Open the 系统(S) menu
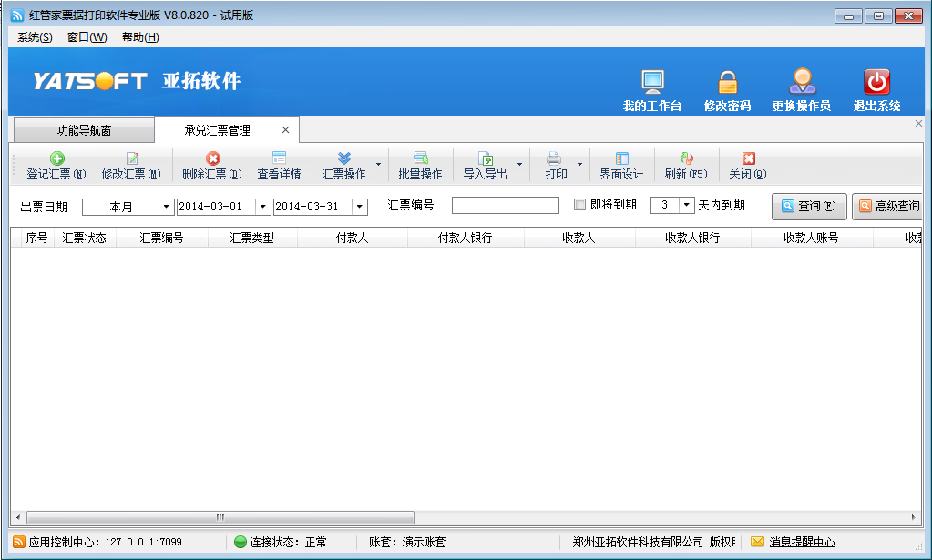932x560 pixels. pos(30,36)
